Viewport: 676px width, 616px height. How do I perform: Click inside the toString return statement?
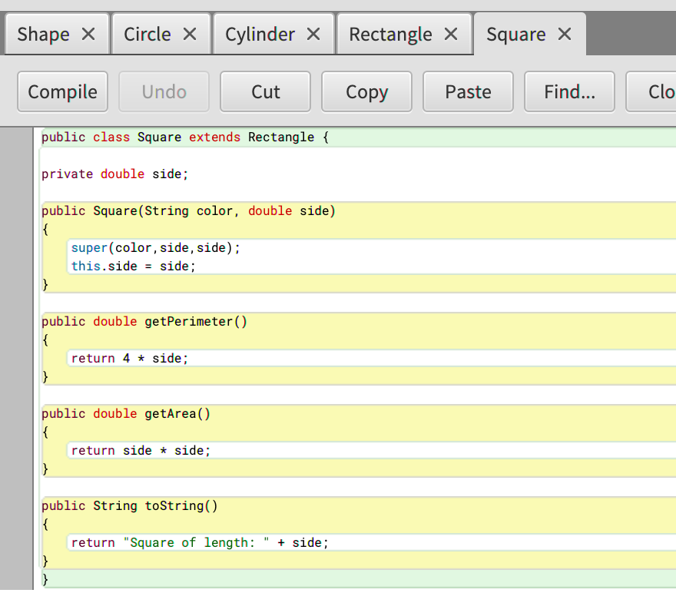[x=198, y=542]
